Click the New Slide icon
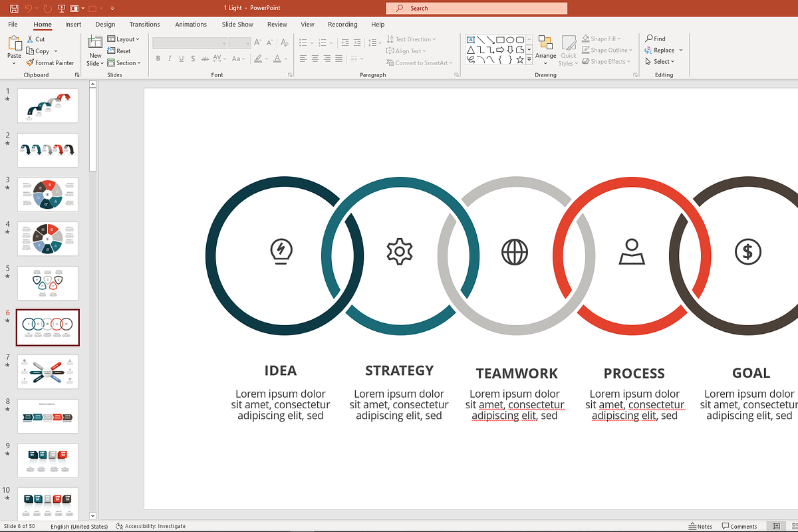This screenshot has height=532, width=798. 95,41
